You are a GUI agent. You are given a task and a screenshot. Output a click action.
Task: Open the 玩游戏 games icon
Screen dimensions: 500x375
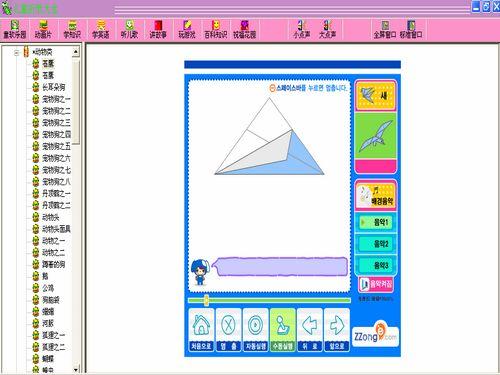pyautogui.click(x=187, y=30)
